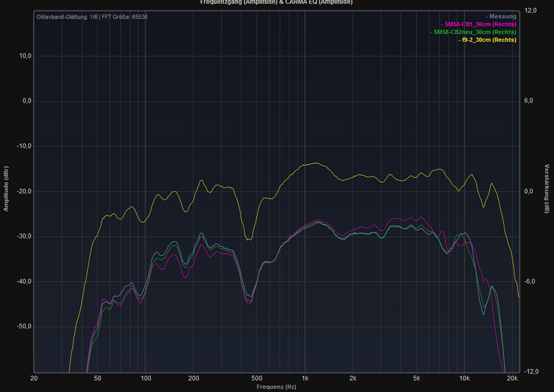Click the 10k frequency tick label
Image resolution: width=554 pixels, height=392 pixels.
tap(464, 378)
